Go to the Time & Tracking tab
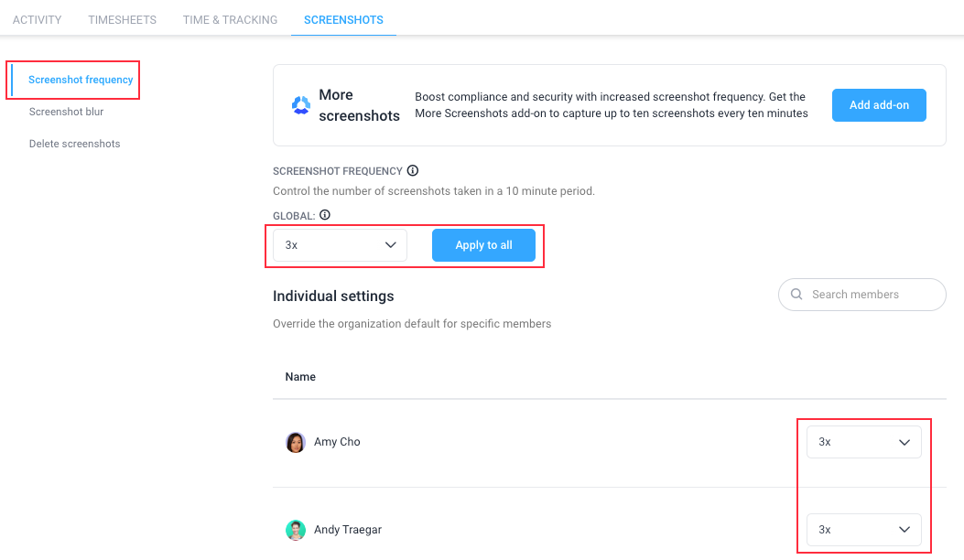Viewport: 964px width, 560px height. point(230,19)
